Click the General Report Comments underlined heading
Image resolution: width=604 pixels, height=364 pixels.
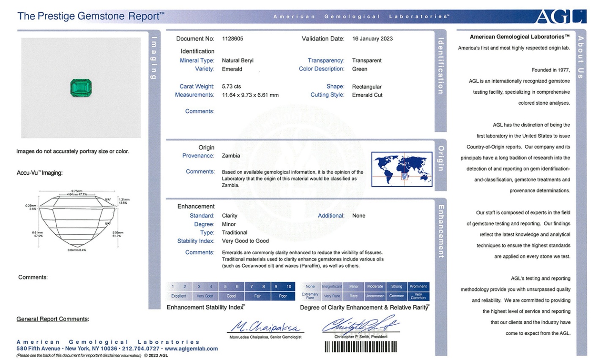click(x=52, y=319)
